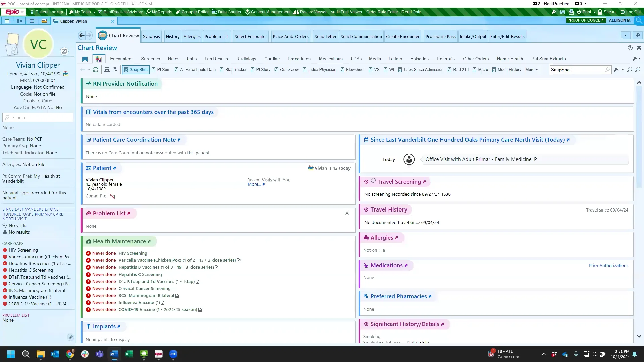Collapse the Problem List section chevron
The image size is (644, 362).
pos(347,213)
